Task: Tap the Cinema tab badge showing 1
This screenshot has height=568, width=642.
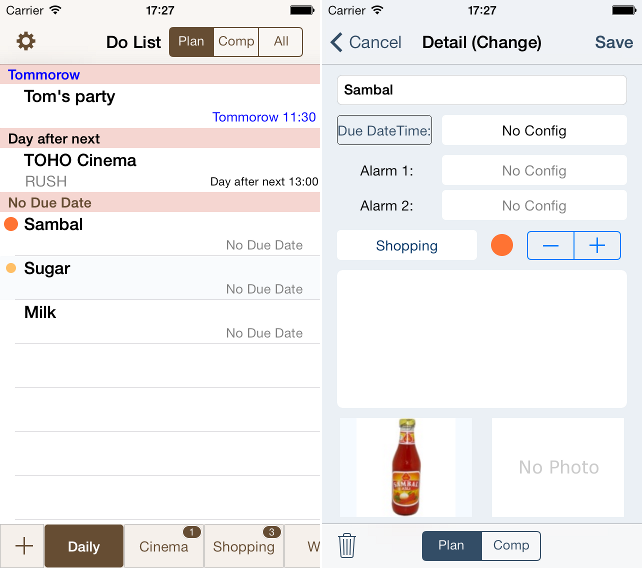Action: coord(192,532)
